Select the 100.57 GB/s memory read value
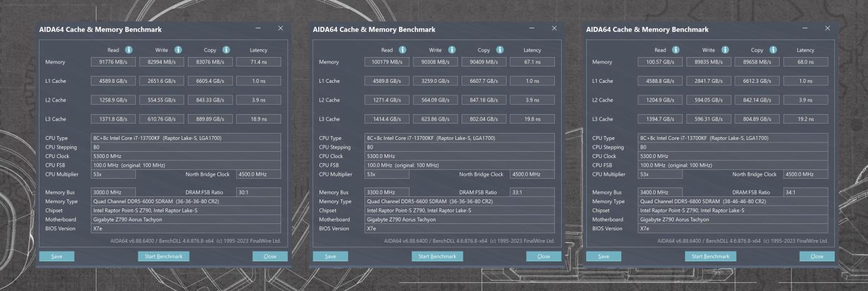 660,62
